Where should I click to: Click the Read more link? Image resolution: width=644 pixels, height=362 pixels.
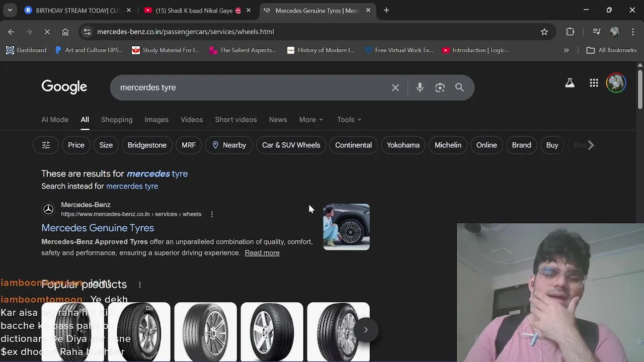click(262, 253)
